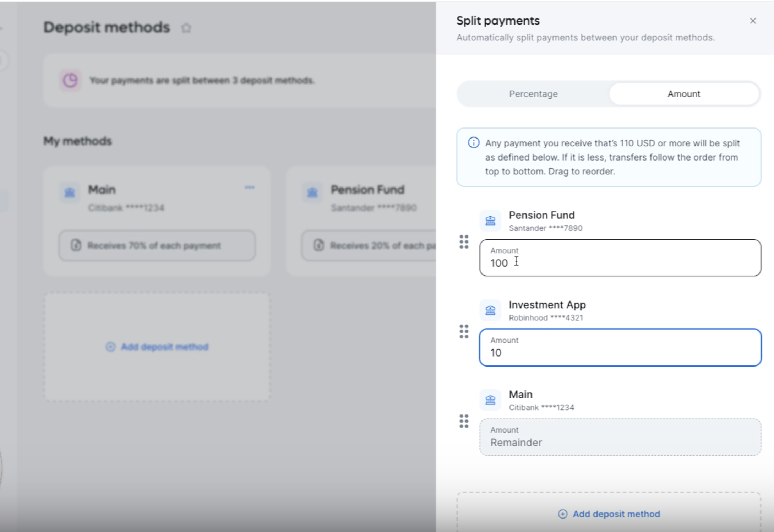
Task: Add deposit method on background page
Action: [157, 347]
